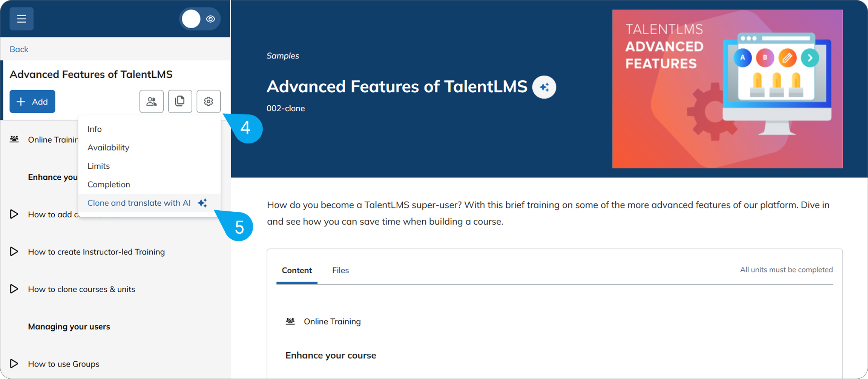This screenshot has height=379, width=868.
Task: Click the clone course copy icon
Action: pos(180,102)
